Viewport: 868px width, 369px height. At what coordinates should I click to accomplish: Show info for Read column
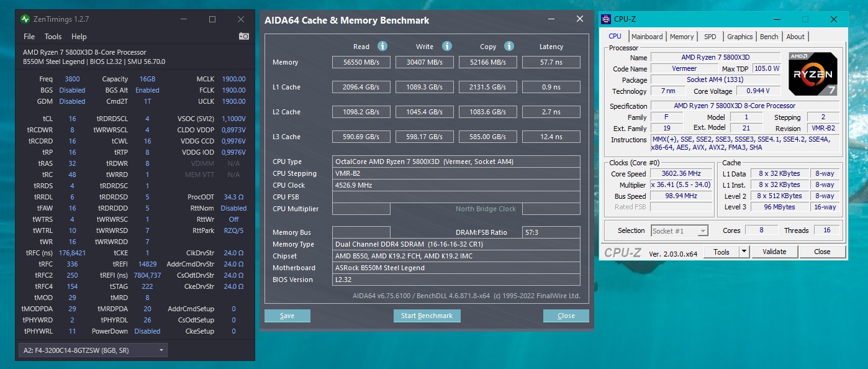click(382, 46)
